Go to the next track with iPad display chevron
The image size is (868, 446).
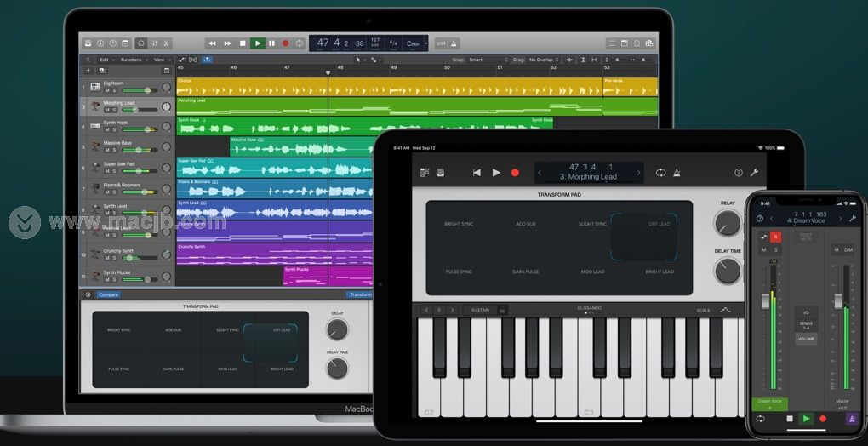click(638, 173)
